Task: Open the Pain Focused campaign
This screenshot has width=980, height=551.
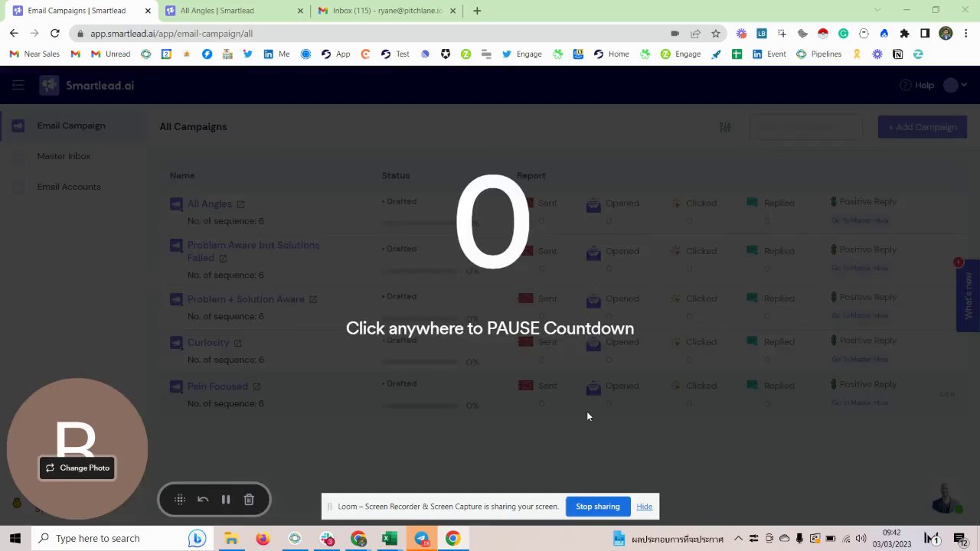Action: (x=217, y=386)
